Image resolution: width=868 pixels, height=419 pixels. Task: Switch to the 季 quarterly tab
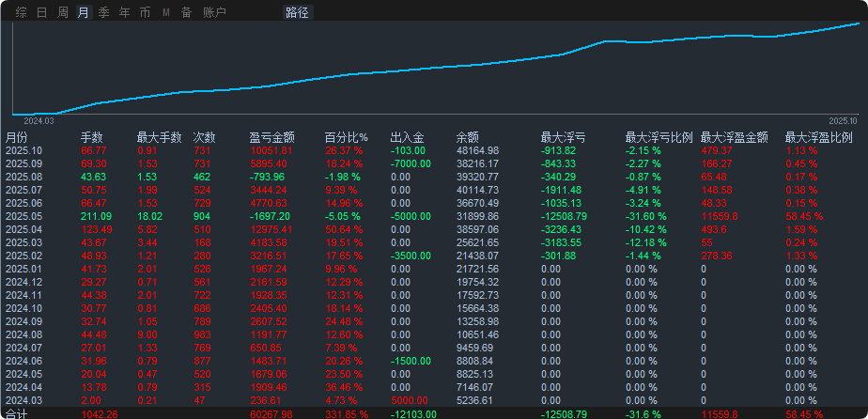[104, 12]
